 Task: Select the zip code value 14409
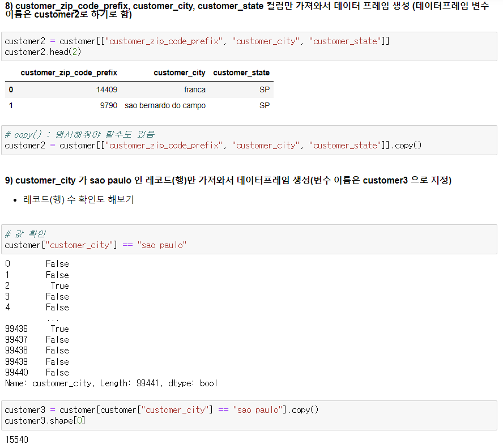coord(106,90)
